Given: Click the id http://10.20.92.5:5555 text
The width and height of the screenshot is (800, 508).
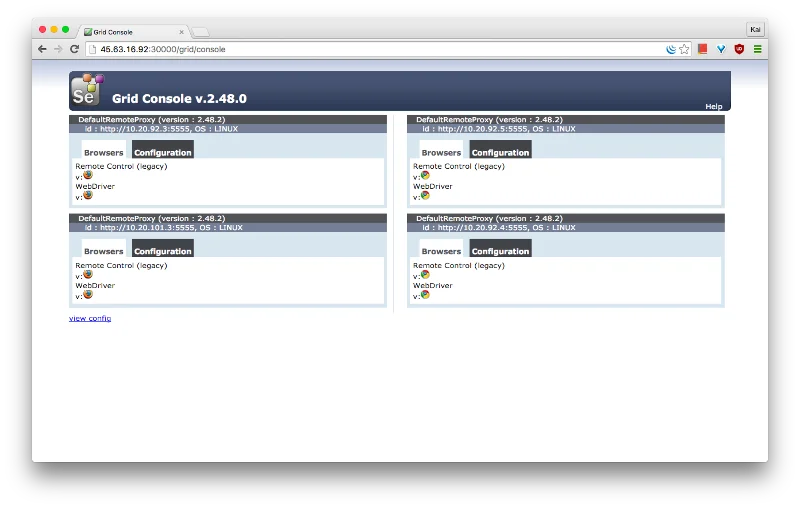Looking at the screenshot, I should [x=498, y=129].
